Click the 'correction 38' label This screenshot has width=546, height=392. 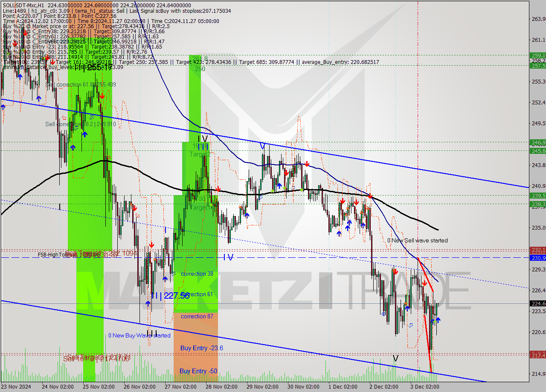[x=197, y=274]
